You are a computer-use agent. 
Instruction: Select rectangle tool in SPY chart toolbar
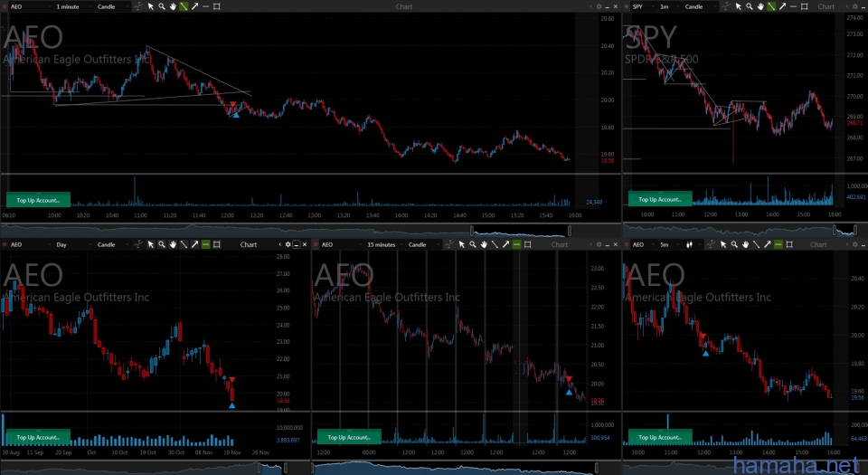pos(804,6)
